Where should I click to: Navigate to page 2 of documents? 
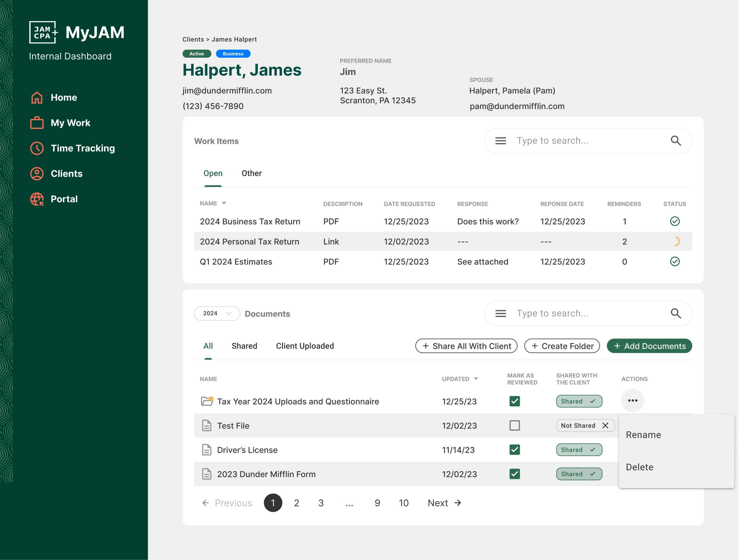(297, 503)
